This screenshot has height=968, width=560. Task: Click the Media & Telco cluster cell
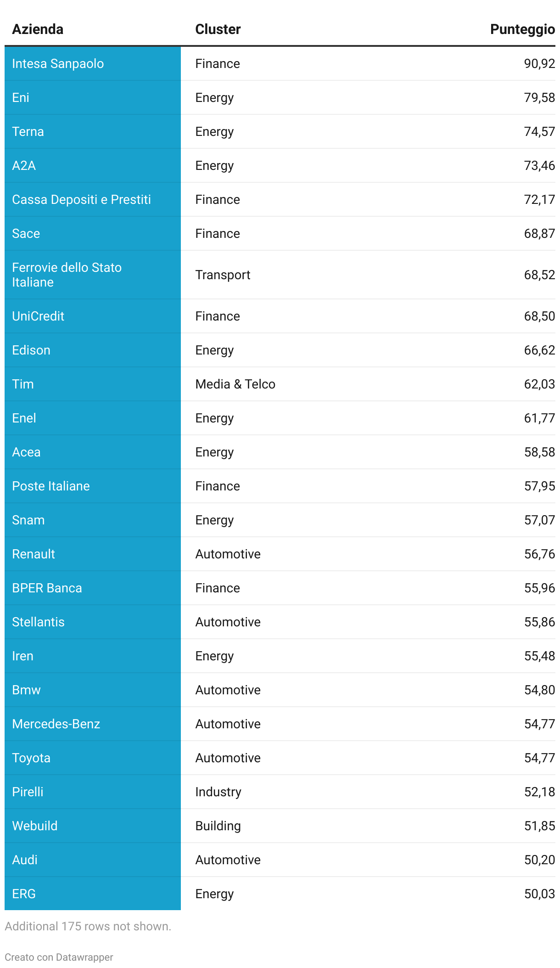[x=235, y=384]
